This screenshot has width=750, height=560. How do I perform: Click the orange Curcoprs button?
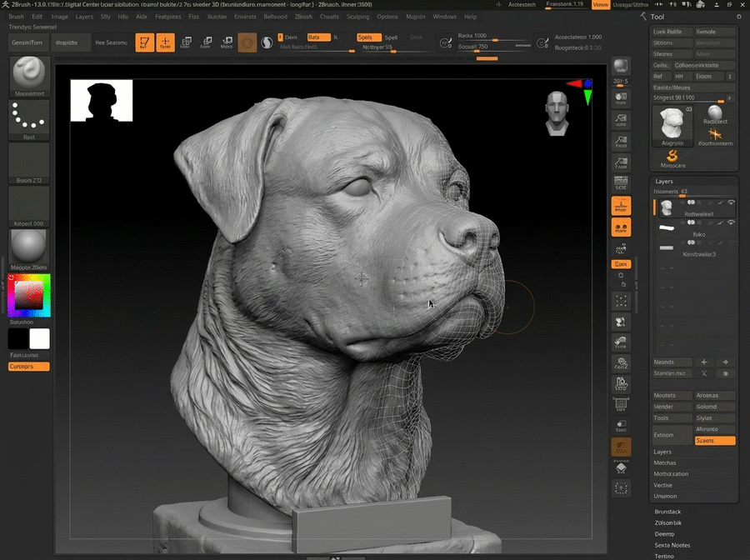pyautogui.click(x=28, y=367)
